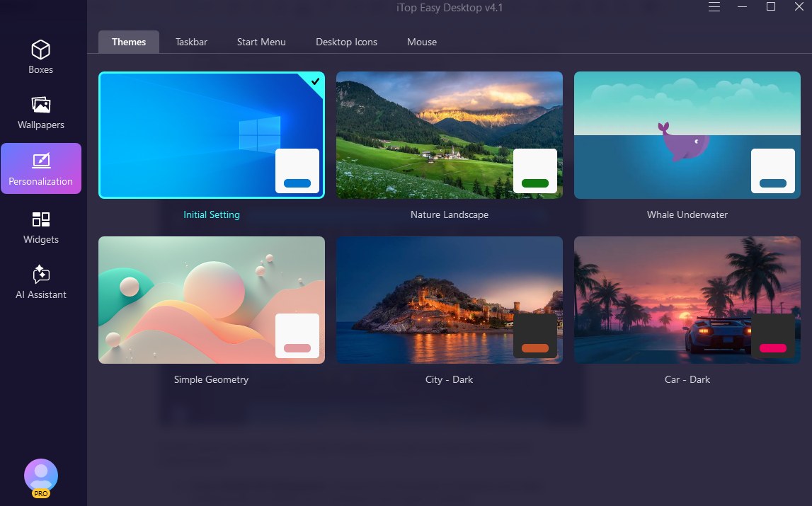Click the checkmark on the Initial Setting theme
Viewport: 812px width, 506px height.
pyautogui.click(x=314, y=81)
